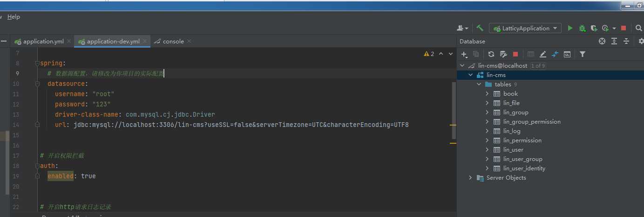Refresh the database with the sync icon

(491, 54)
